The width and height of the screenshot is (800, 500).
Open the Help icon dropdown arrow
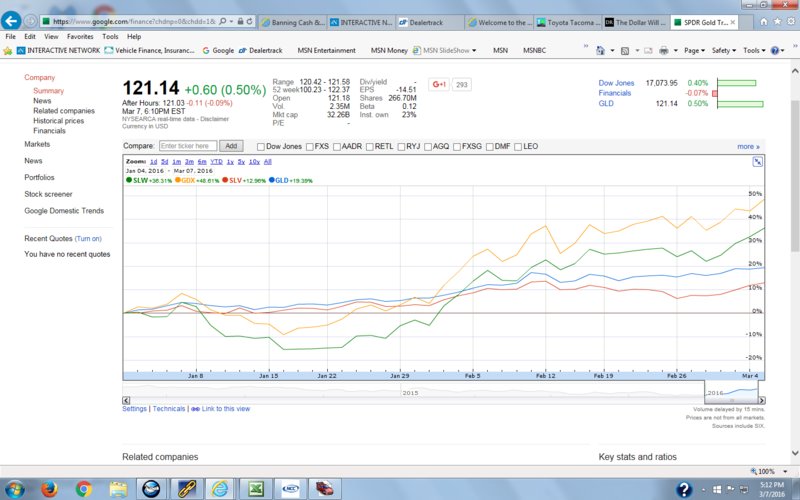[783, 51]
